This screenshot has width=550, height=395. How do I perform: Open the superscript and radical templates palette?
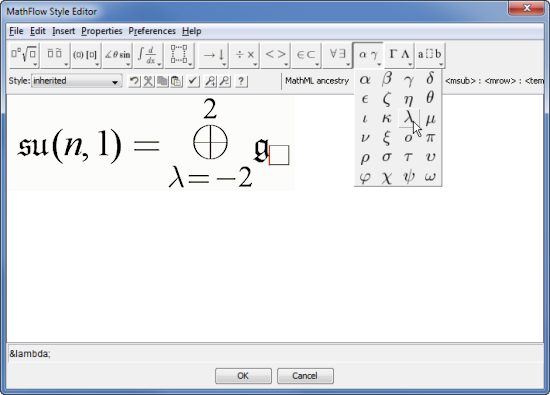pos(24,55)
